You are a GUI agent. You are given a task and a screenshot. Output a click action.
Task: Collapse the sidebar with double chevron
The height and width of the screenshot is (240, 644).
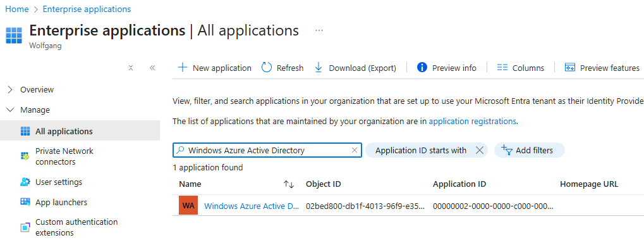point(152,68)
